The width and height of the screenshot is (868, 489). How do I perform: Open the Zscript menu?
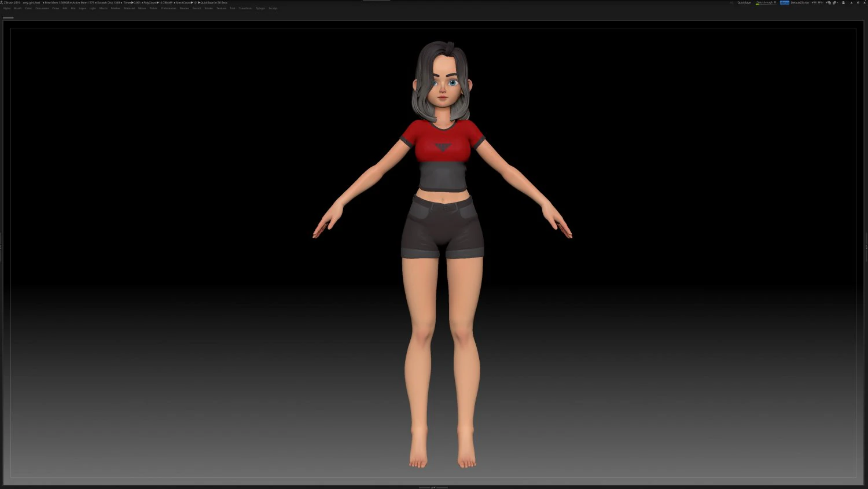273,8
